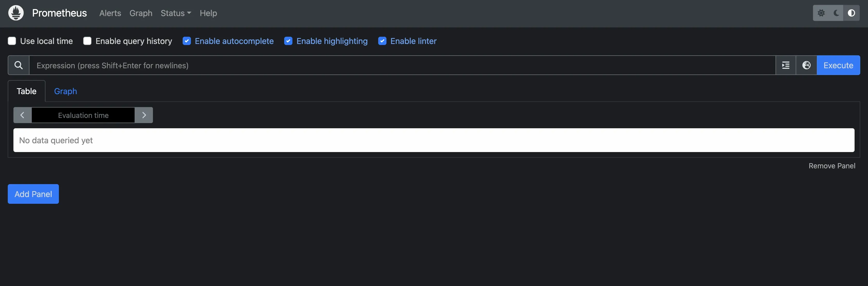Viewport: 868px width, 286px height.
Task: Format the expression with indent icon
Action: click(x=785, y=65)
